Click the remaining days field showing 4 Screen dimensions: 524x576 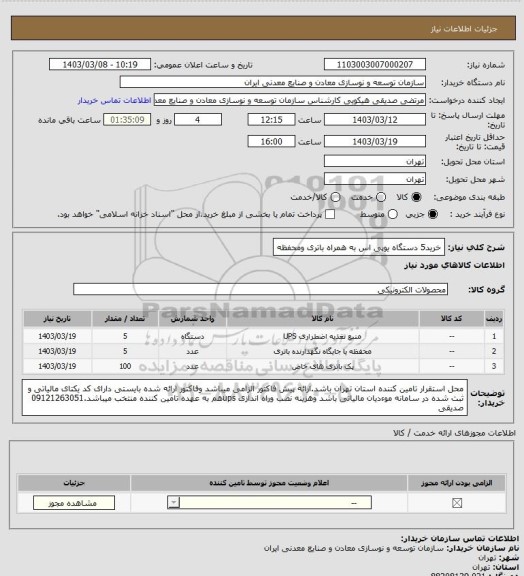coord(198,120)
